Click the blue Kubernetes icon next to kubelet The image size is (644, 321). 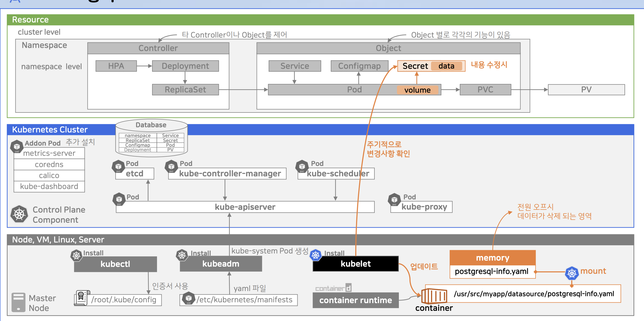point(316,255)
